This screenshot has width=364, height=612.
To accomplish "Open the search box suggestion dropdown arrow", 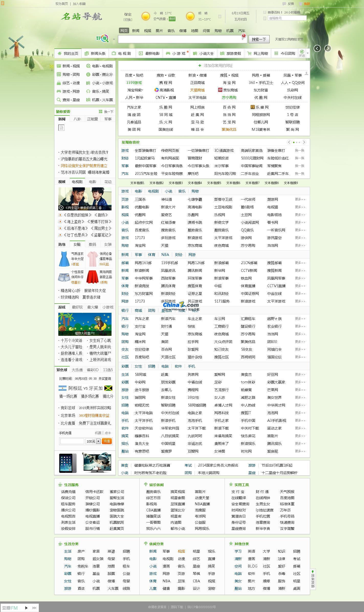I will click(x=242, y=39).
